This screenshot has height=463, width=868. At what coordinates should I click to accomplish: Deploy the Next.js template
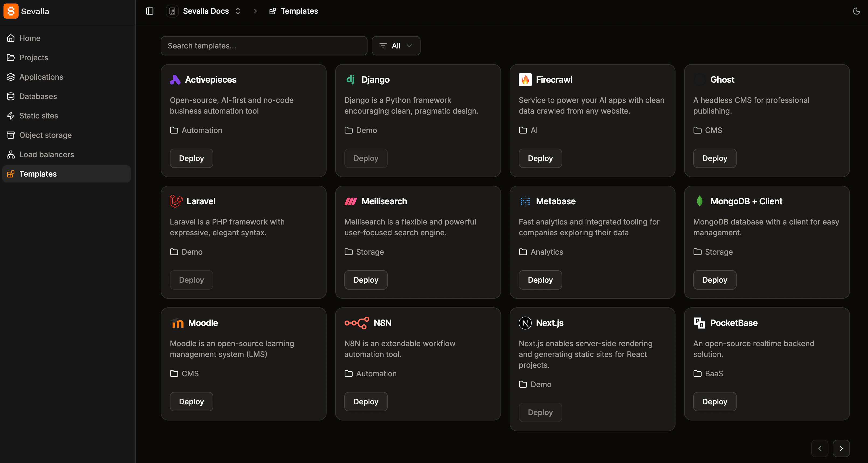[540, 412]
